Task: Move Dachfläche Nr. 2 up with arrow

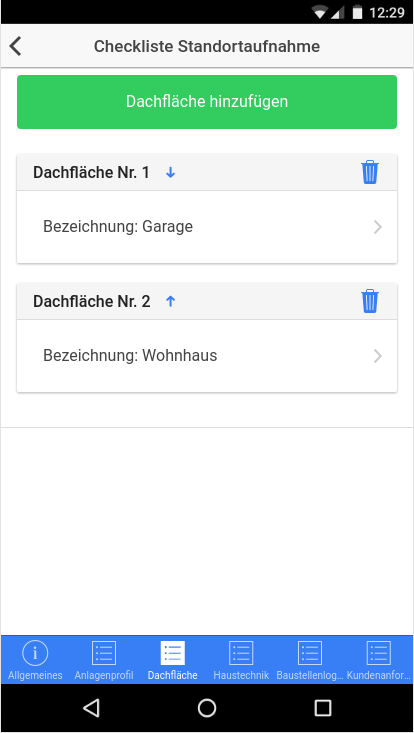Action: coord(171,302)
